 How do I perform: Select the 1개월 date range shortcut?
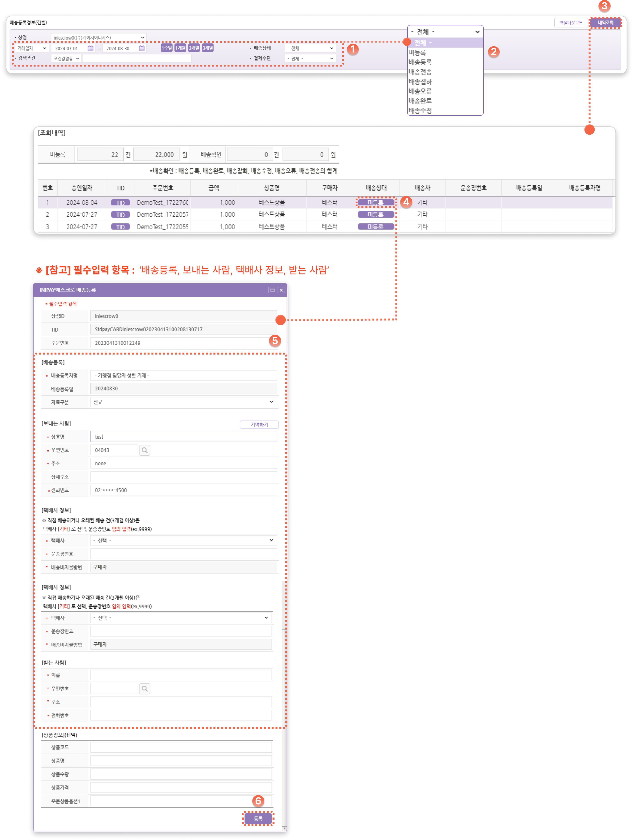pos(180,48)
